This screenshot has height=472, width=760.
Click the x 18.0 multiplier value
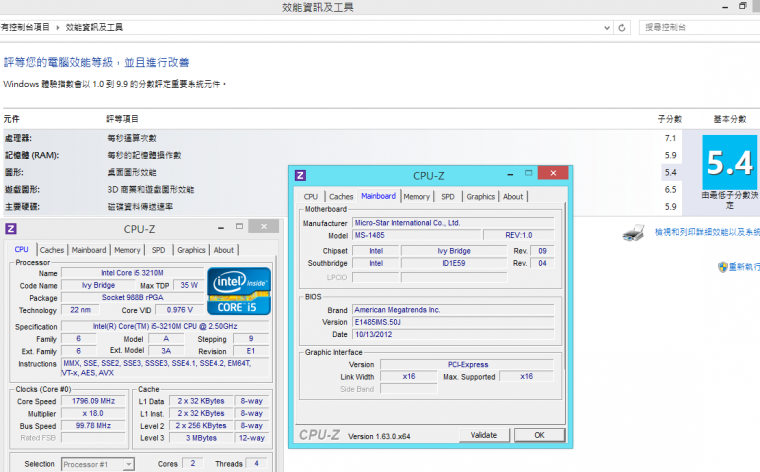click(94, 413)
